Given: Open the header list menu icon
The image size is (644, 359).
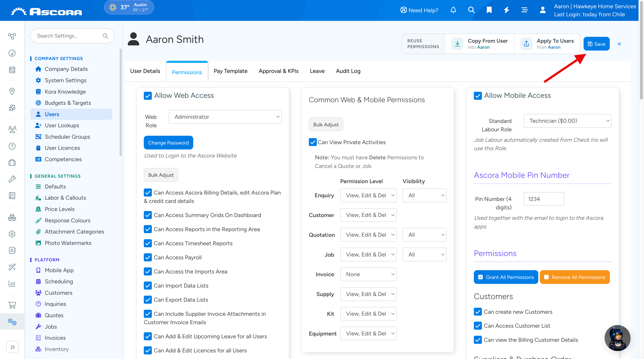Looking at the screenshot, I should [525, 10].
